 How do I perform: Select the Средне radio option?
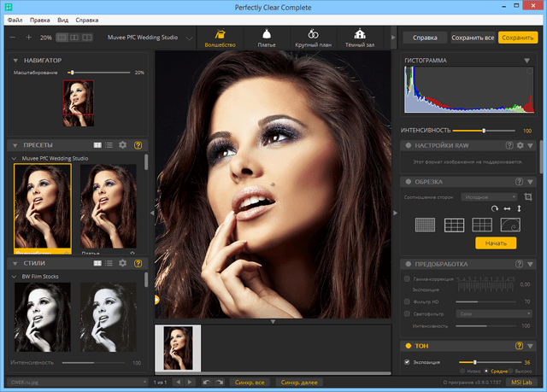coord(486,372)
